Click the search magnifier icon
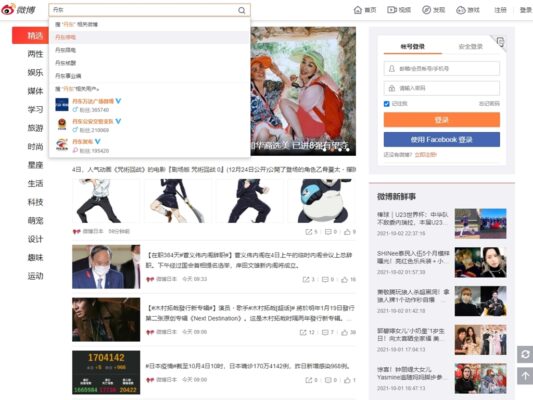 242,10
